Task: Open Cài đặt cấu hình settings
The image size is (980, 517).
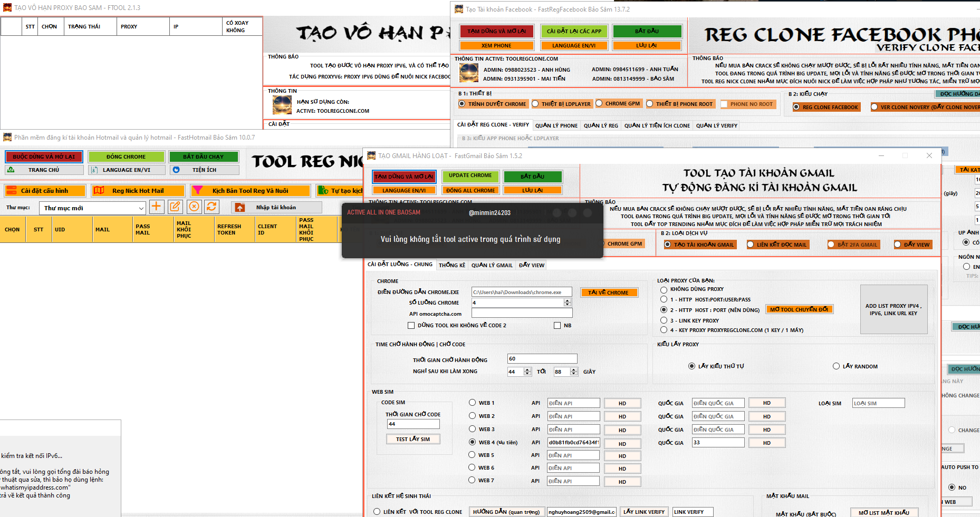Action: (x=44, y=191)
